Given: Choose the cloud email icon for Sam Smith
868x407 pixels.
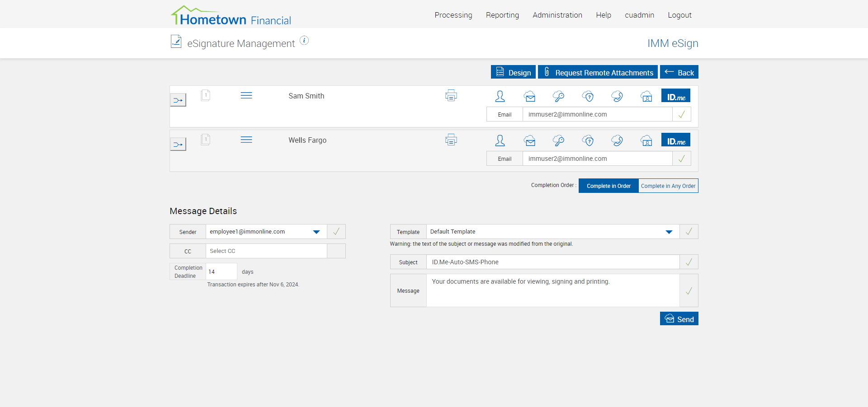Looking at the screenshot, I should 530,96.
